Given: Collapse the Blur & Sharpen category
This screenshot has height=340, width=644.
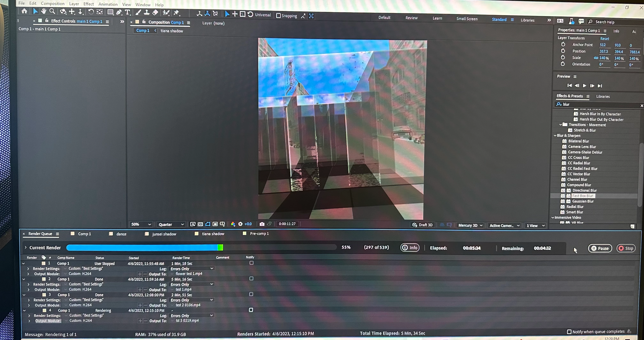Looking at the screenshot, I should (555, 135).
